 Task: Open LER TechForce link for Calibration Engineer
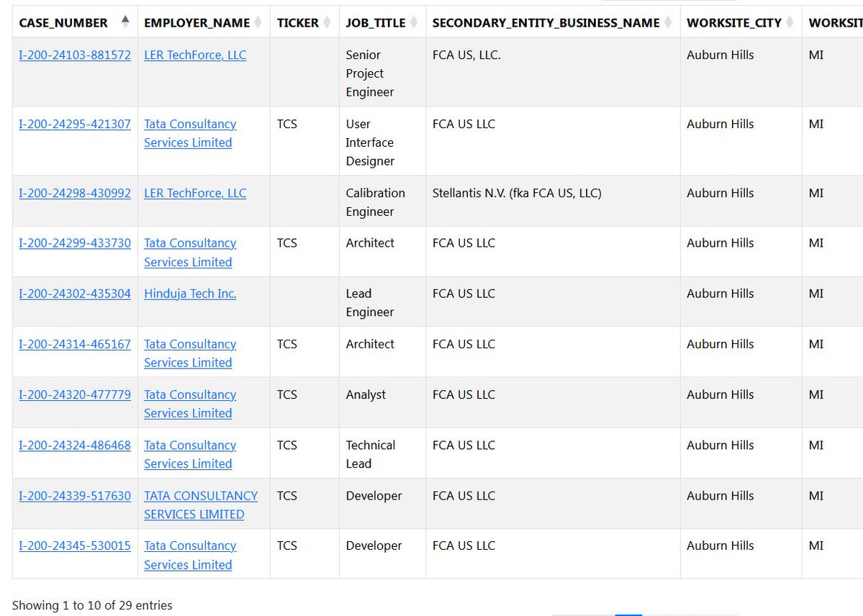195,194
